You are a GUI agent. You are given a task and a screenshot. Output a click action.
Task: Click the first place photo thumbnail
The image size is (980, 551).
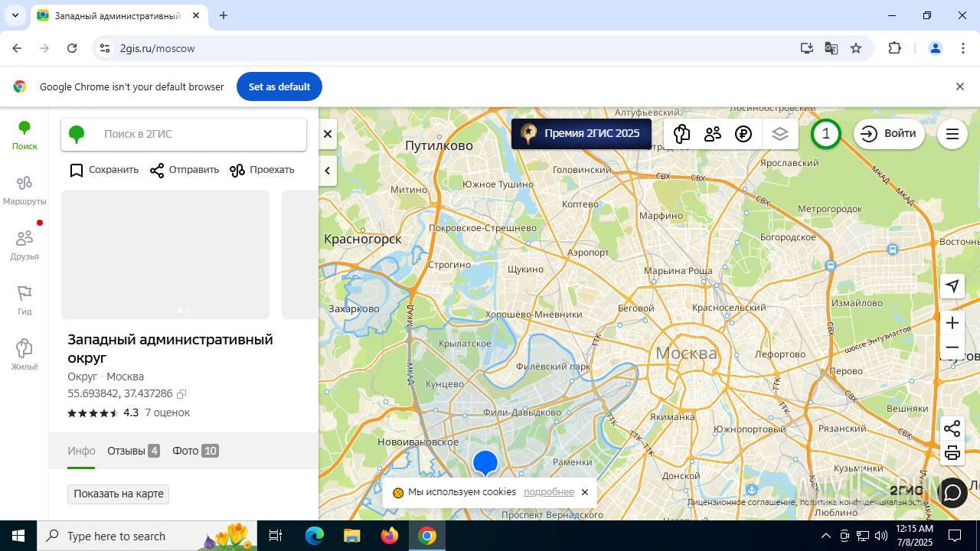165,254
